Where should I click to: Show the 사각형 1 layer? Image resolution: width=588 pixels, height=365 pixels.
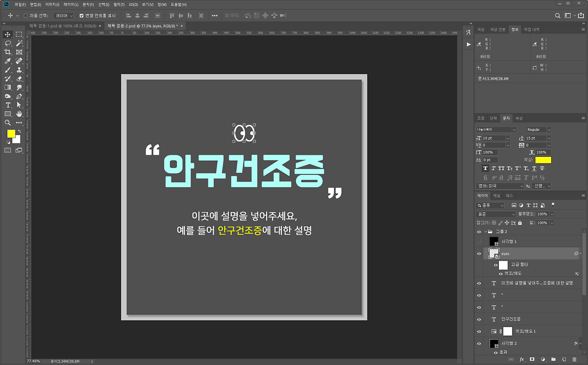click(479, 242)
